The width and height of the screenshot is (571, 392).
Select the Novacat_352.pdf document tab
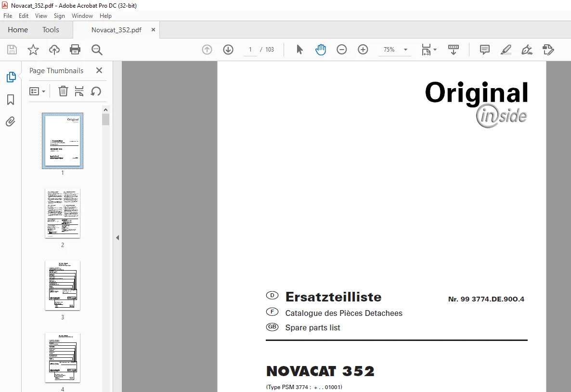point(116,30)
